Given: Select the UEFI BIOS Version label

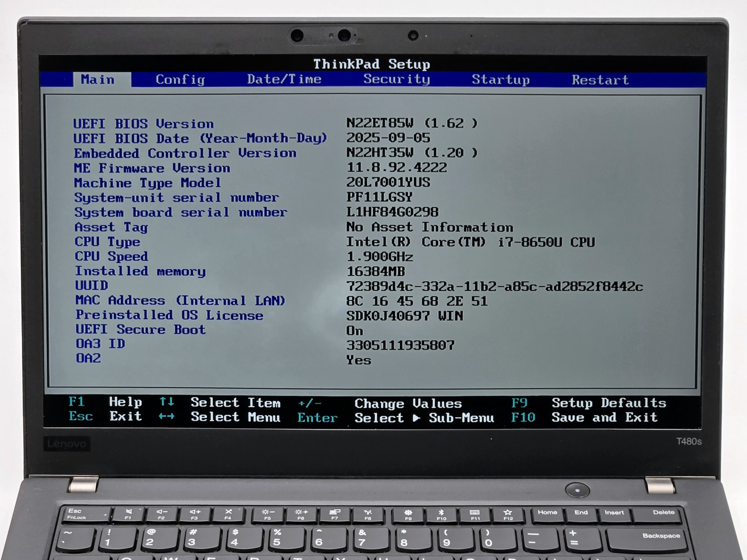Looking at the screenshot, I should coord(143,124).
